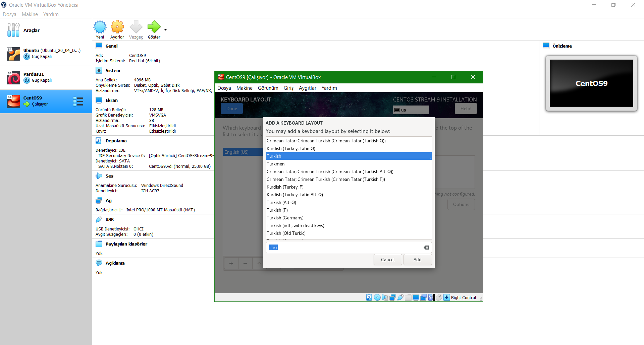Click the virtualization CPU status icon
Screen dimensions: 644x345
(x=431, y=297)
